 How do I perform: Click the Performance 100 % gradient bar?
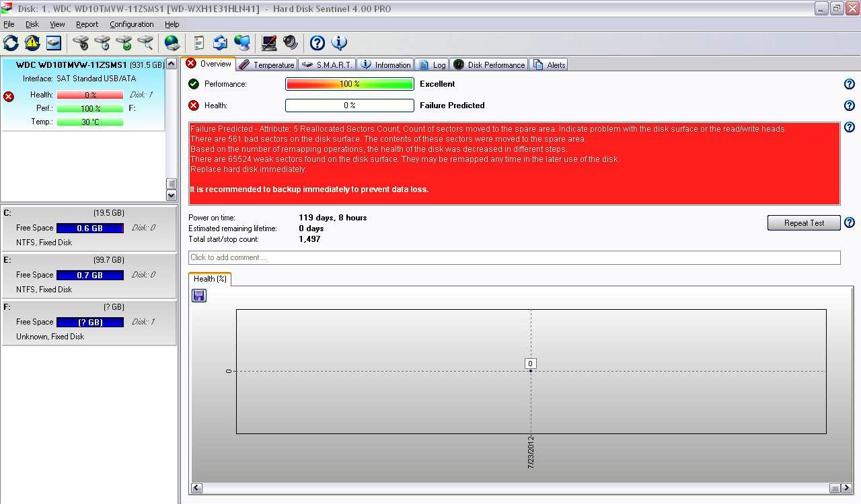click(350, 84)
